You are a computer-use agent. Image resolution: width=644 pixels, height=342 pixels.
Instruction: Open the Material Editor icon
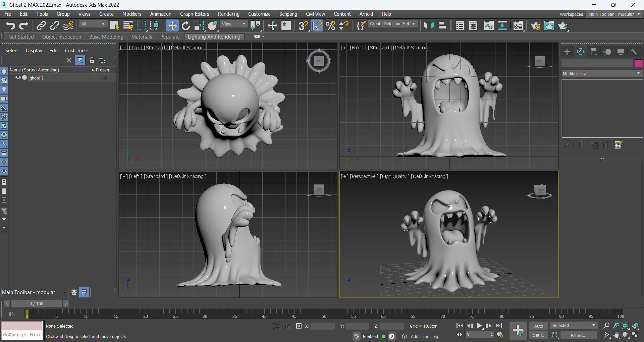(518, 26)
